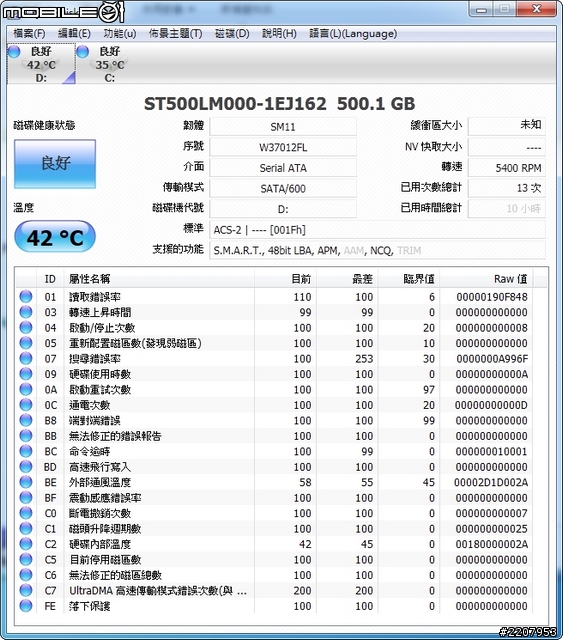Click the transfer mode field SATA/600
The image size is (563, 640).
coord(283,189)
